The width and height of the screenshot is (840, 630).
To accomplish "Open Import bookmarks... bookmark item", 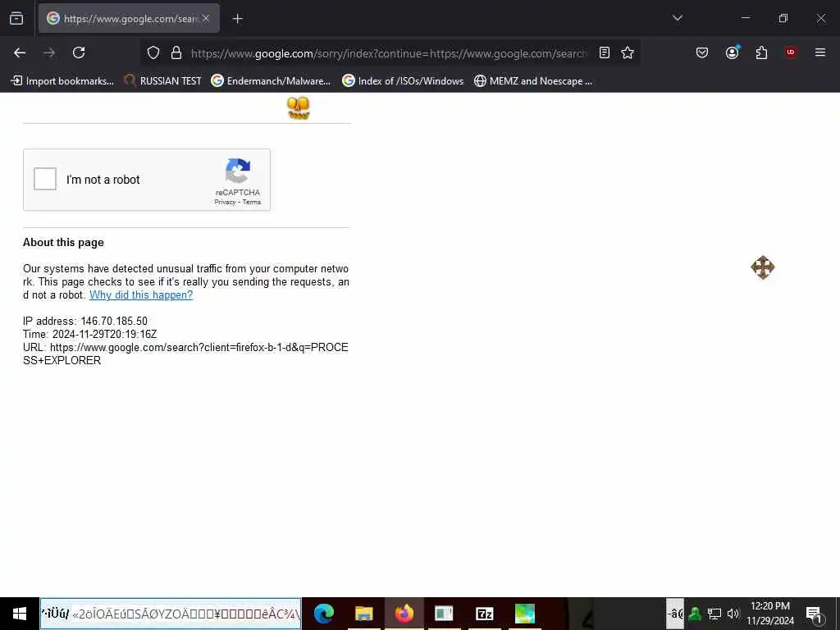I will pos(62,81).
